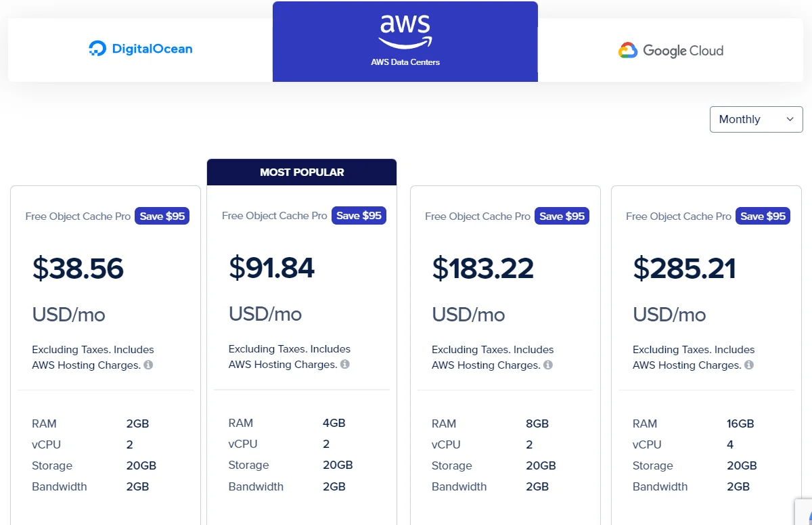Click the $91.84 price
This screenshot has height=525, width=812.
[272, 267]
